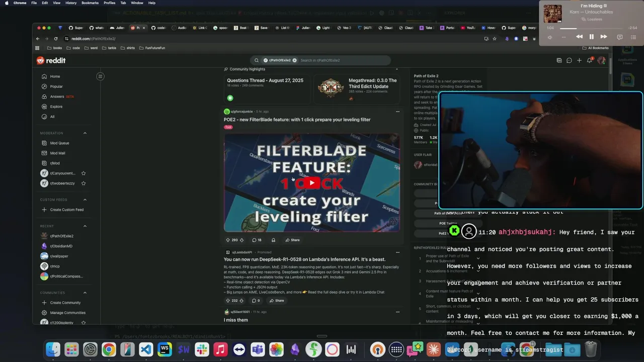Collapse Community highlights

click(396, 69)
